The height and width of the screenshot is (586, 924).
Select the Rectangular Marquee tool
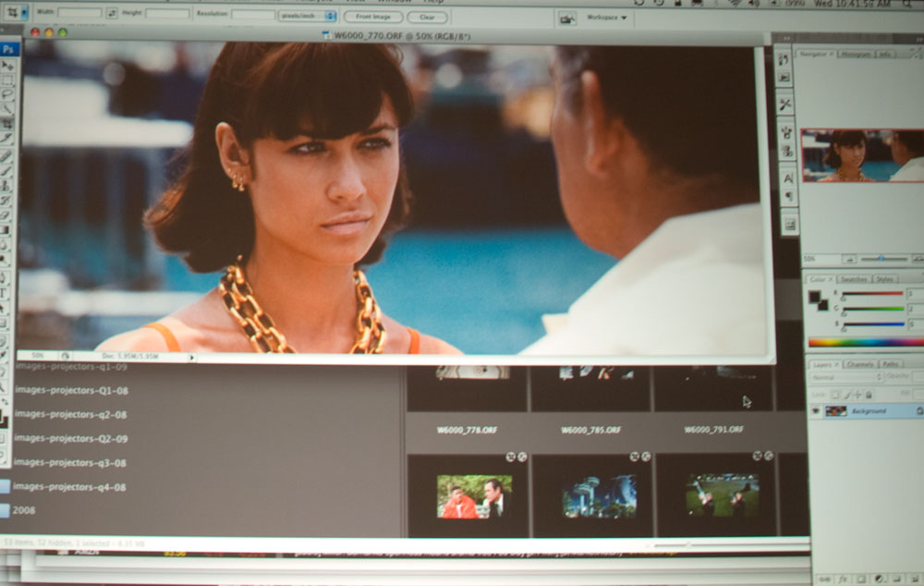point(7,79)
